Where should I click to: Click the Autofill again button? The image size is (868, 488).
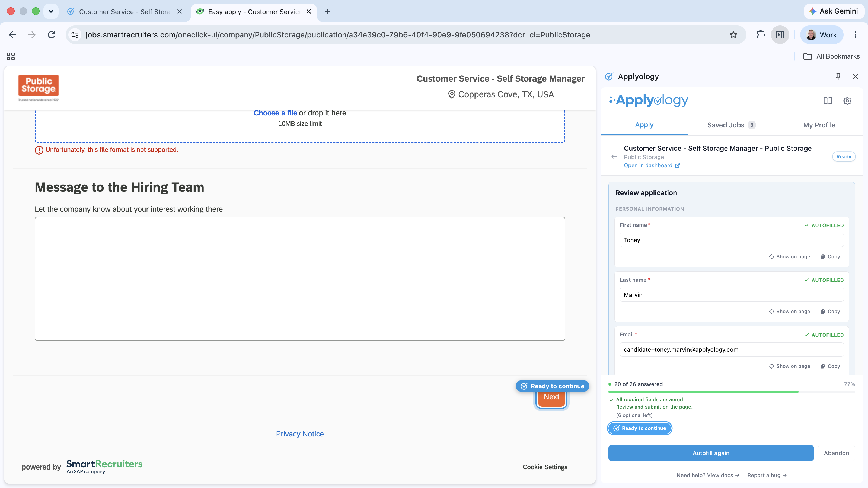tap(711, 453)
